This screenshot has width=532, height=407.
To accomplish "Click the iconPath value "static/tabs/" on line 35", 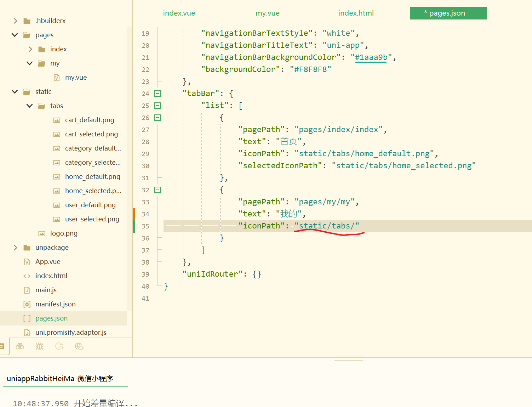I will click(x=327, y=226).
